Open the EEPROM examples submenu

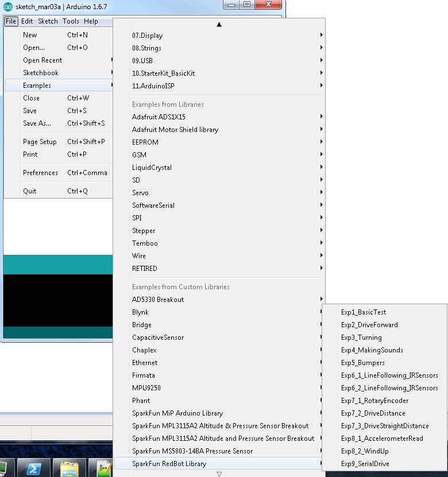click(x=219, y=142)
